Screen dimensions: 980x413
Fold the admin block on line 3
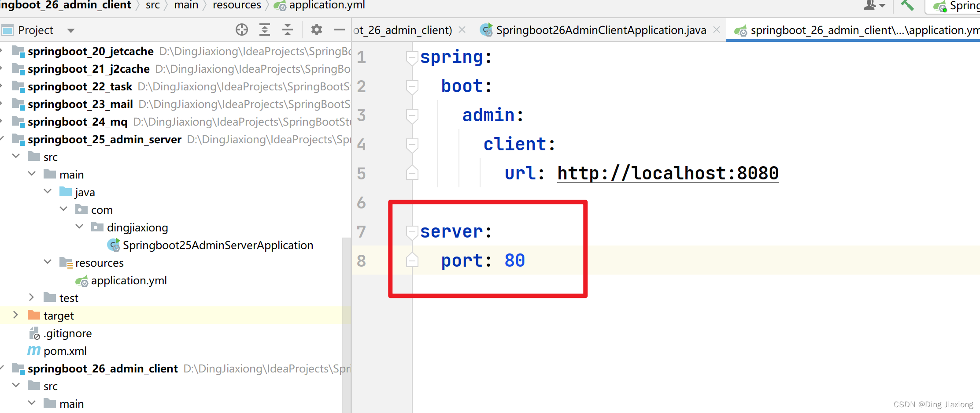pos(412,116)
